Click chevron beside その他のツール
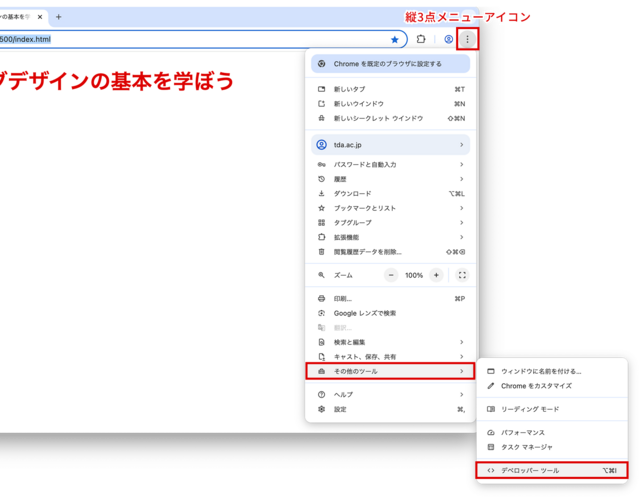 (462, 371)
